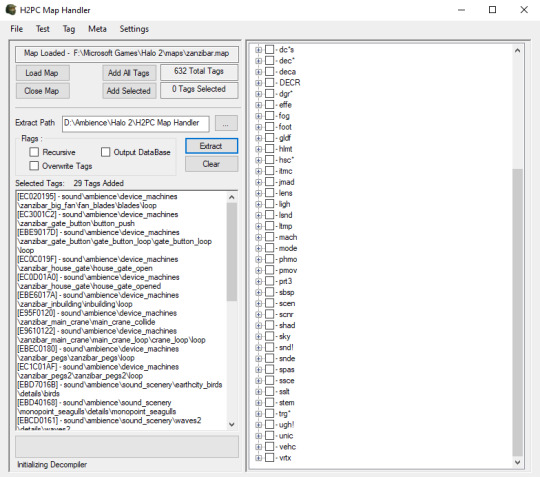Expand the vrtx tree node

pos(258,458)
